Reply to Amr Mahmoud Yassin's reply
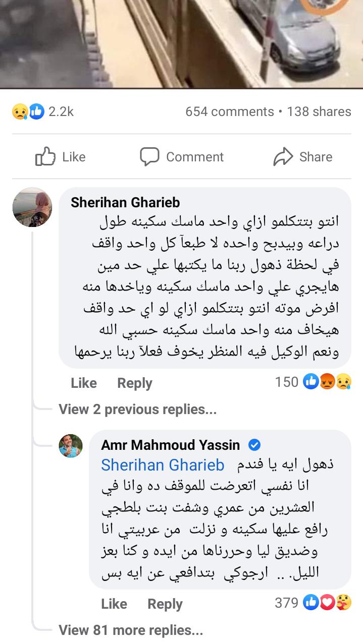363x644 pixels. tap(165, 604)
